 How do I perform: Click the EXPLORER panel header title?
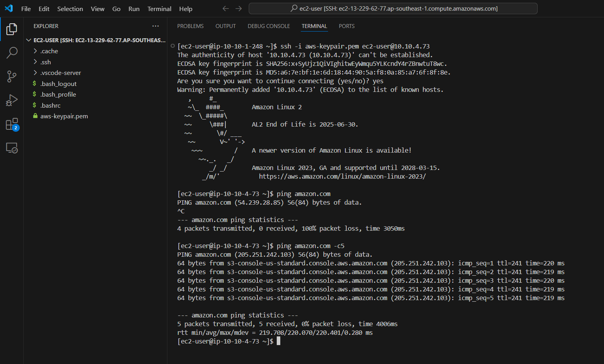coord(46,26)
